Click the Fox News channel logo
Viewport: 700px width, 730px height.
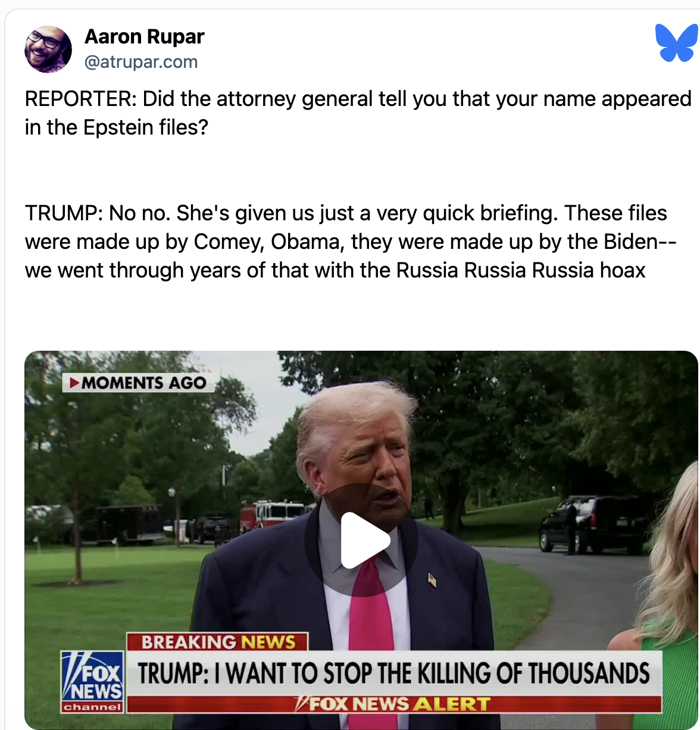[93, 682]
